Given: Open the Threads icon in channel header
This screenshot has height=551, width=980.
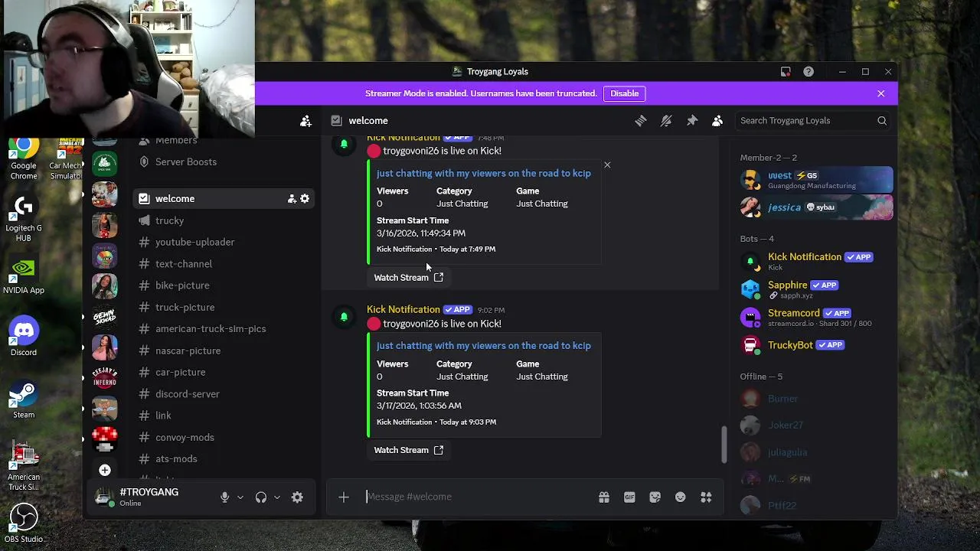Looking at the screenshot, I should click(x=641, y=121).
